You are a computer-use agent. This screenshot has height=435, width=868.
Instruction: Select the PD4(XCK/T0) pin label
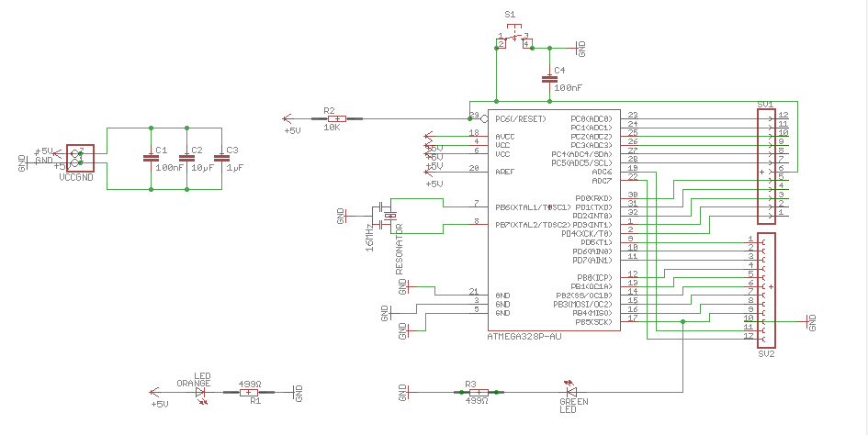[x=587, y=233]
